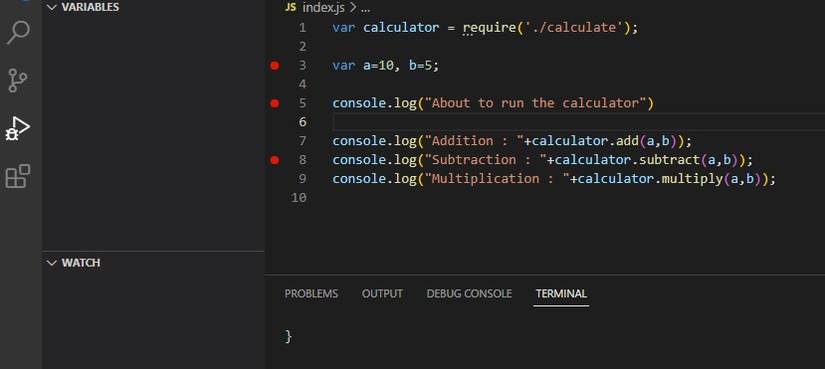
Task: Click the "Multiplication : " string on line 9
Action: click(497, 179)
